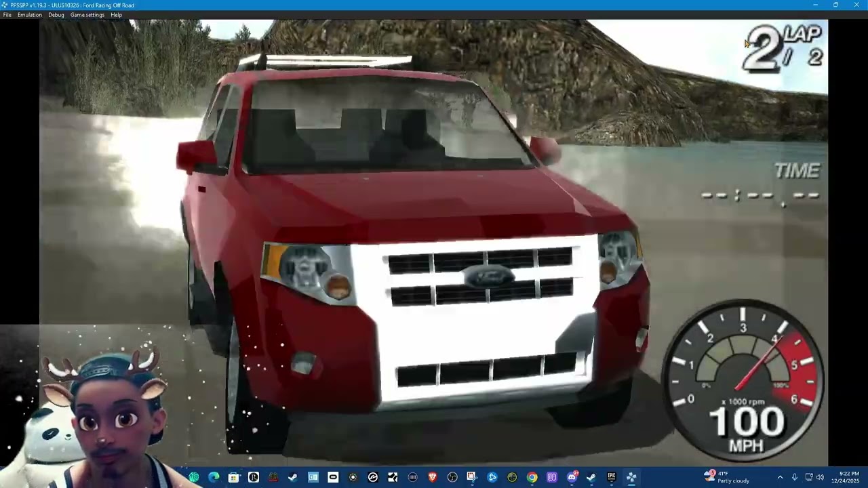
Task: Click the purple icon right of Chrome
Action: (x=551, y=477)
